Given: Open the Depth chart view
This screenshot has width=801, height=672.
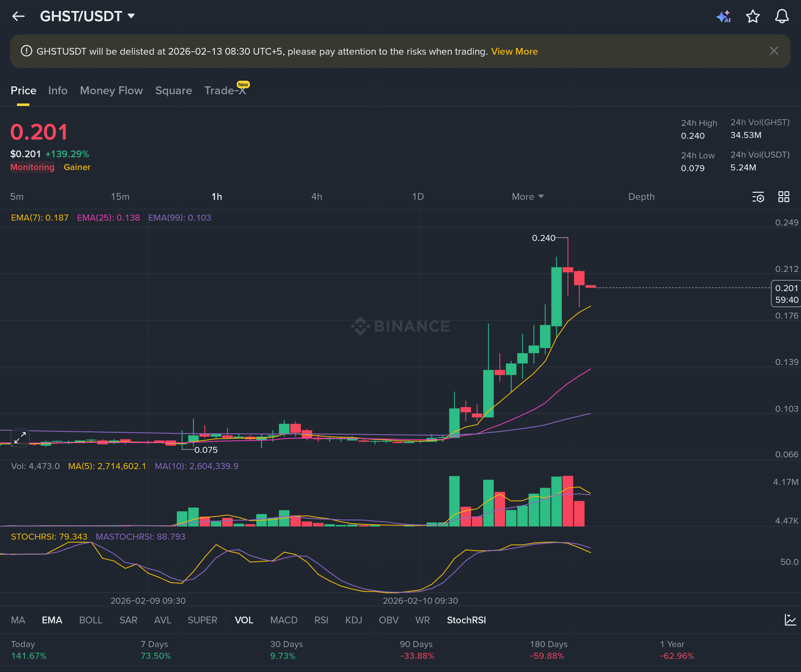Looking at the screenshot, I should [641, 197].
